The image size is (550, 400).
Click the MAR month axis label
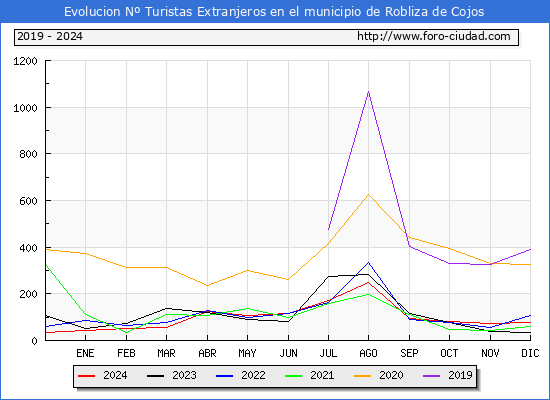coord(166,353)
